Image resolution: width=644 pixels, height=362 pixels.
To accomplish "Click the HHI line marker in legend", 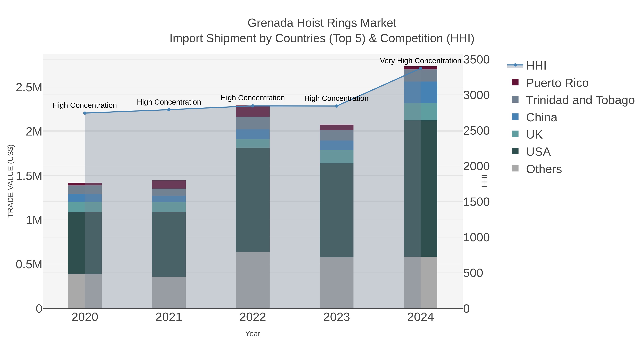I will 515,65.
